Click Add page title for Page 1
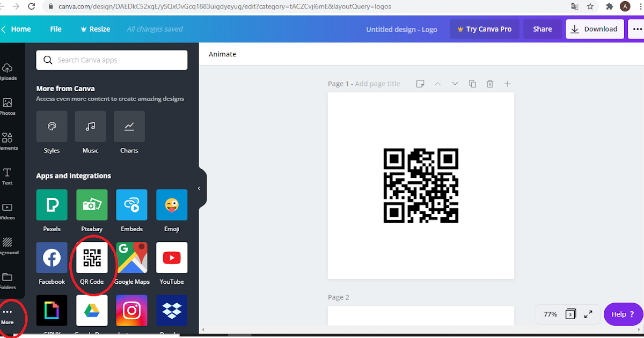The width and height of the screenshot is (644, 338). tap(377, 84)
